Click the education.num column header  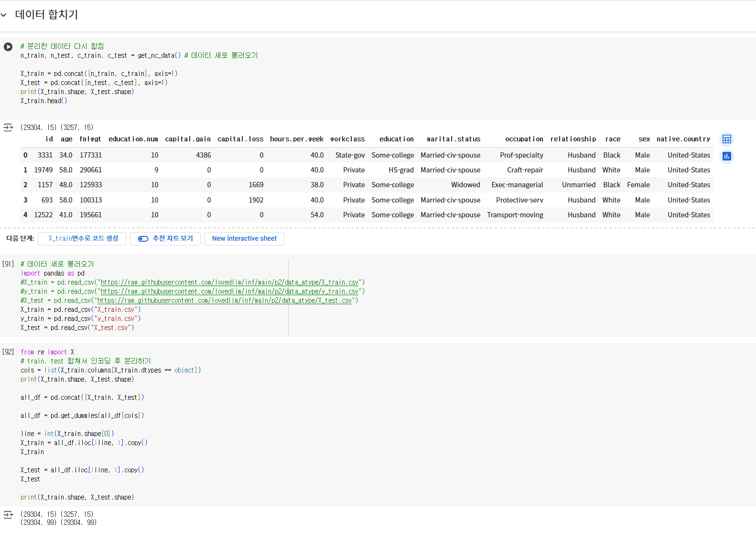pyautogui.click(x=133, y=139)
